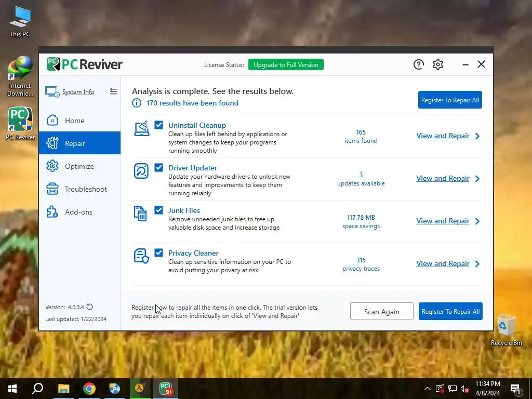Select the Repair sidebar item
This screenshot has height=399, width=532.
pos(79,143)
